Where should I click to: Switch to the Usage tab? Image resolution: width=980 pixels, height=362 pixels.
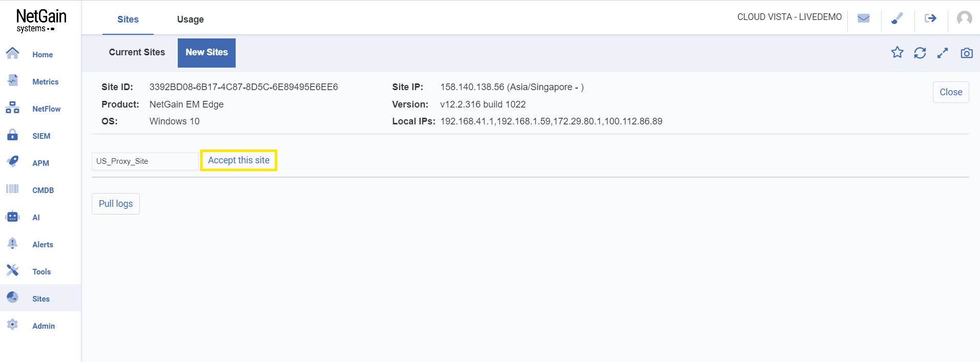pyautogui.click(x=191, y=19)
